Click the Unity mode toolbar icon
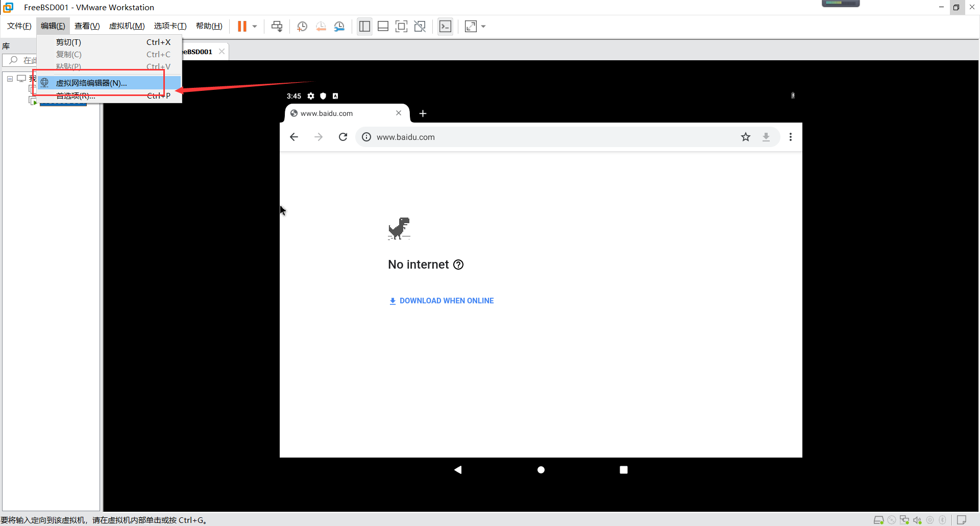The width and height of the screenshot is (980, 526). tap(420, 27)
